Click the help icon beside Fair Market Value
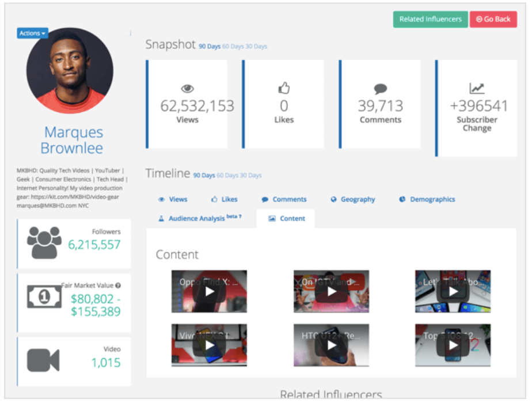The image size is (532, 403). (118, 286)
